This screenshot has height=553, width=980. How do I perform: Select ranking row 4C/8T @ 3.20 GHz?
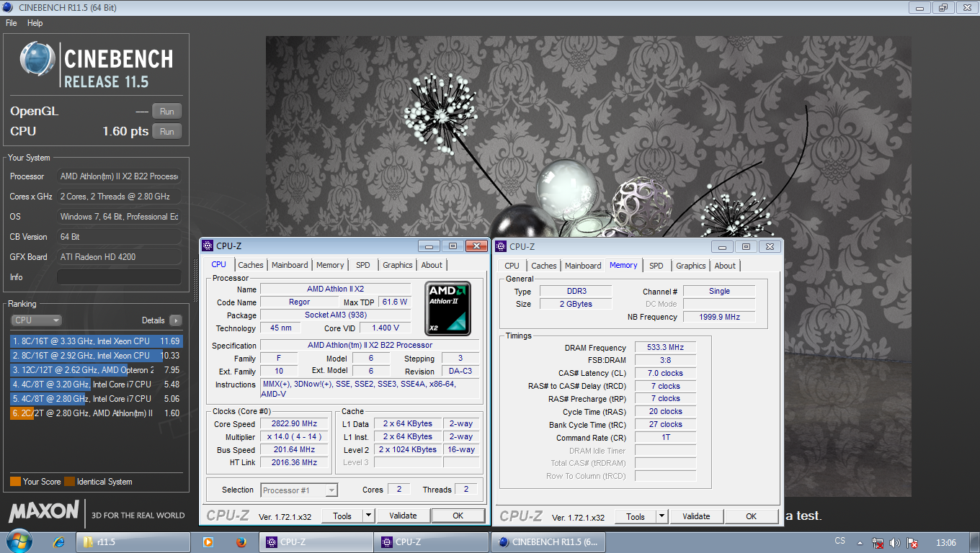point(97,385)
